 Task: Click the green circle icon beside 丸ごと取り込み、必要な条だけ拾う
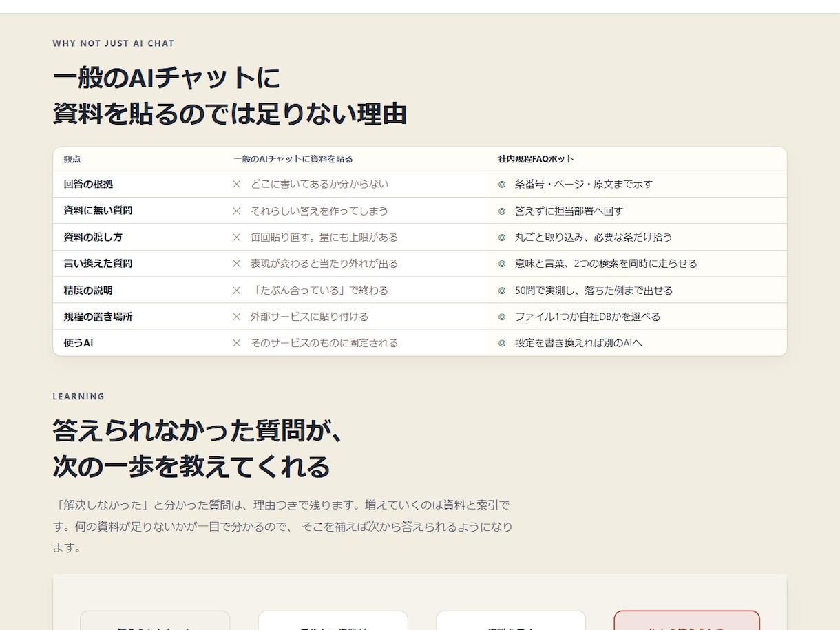pos(502,238)
